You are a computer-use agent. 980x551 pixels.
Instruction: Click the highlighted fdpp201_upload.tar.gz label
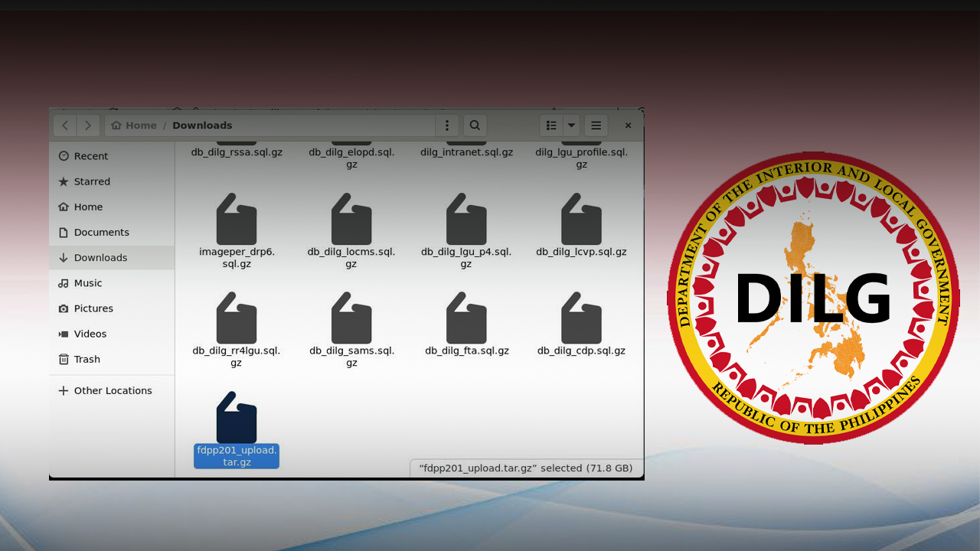coord(237,456)
